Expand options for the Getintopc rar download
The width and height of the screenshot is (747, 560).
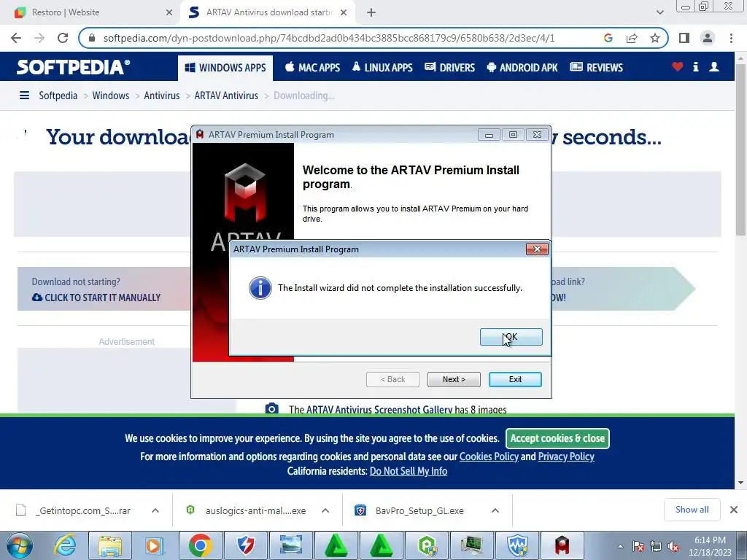point(155,510)
